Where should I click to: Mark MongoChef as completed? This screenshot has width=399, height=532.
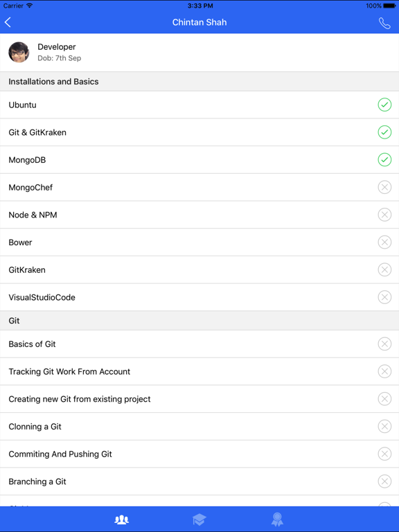[384, 187]
